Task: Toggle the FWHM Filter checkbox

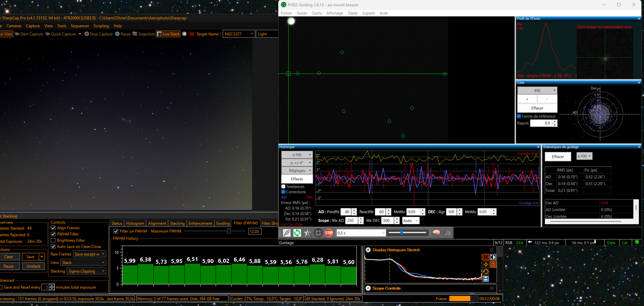Action: coord(53,234)
